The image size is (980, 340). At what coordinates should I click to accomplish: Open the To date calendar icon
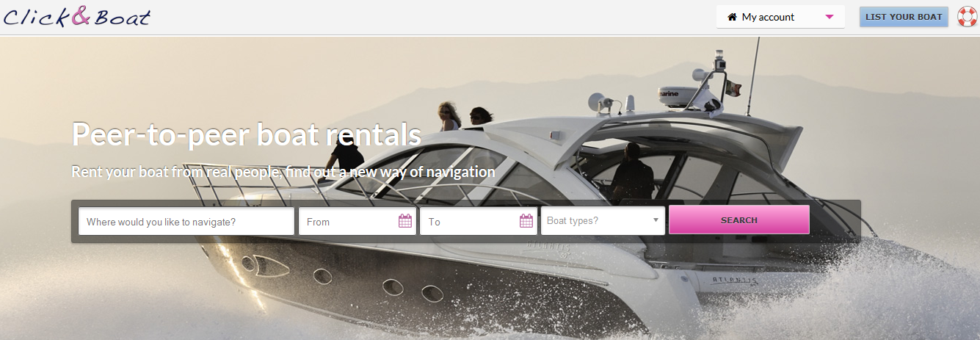(x=526, y=221)
